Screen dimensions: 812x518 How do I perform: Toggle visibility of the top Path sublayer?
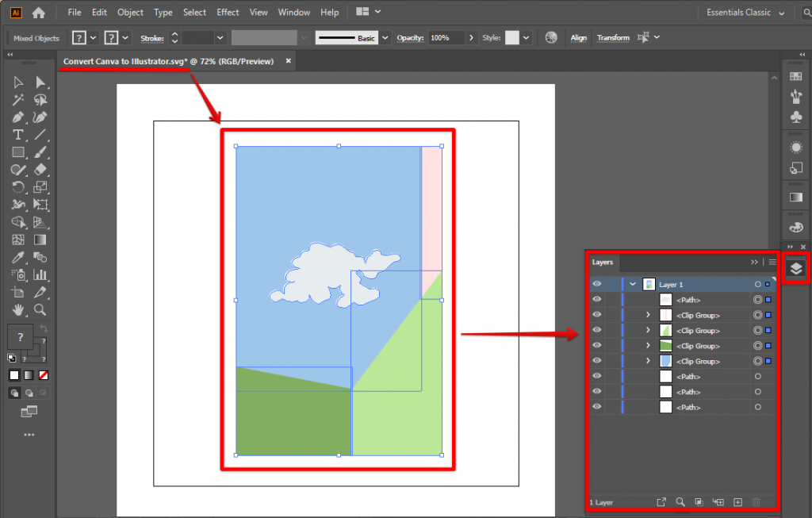597,300
